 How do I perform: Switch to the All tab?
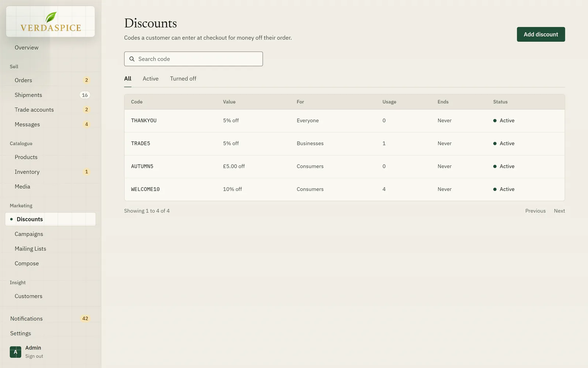point(128,79)
